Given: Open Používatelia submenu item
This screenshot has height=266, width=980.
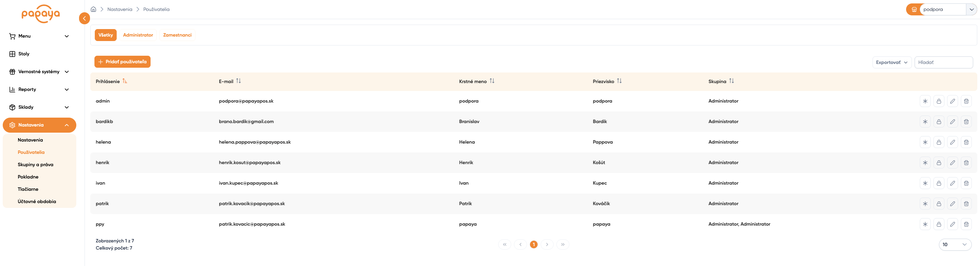Looking at the screenshot, I should coord(31,152).
